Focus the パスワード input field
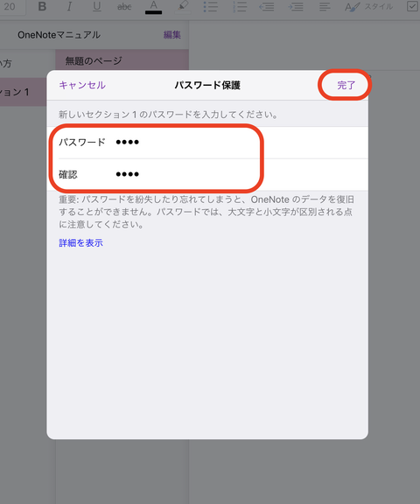Screen dimensions: 420x504 (x=207, y=142)
